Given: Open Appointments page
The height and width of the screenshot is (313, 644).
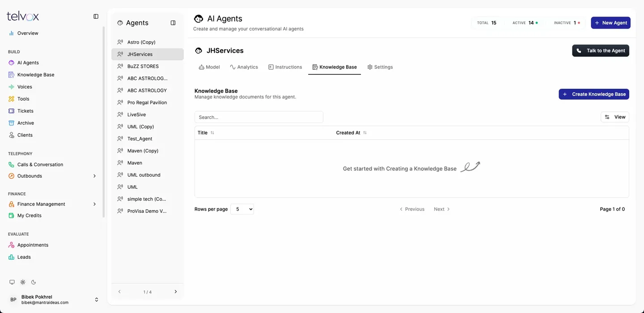Looking at the screenshot, I should [x=33, y=245].
